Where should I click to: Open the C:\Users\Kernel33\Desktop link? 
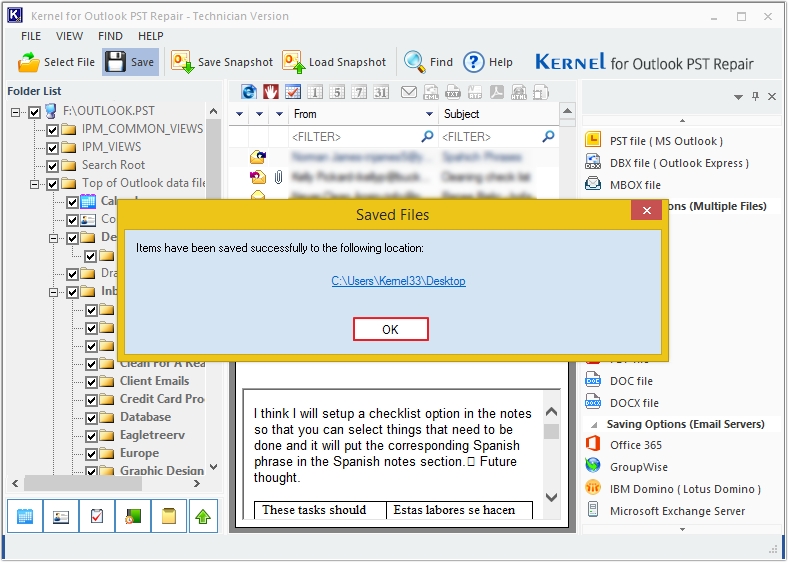click(x=398, y=281)
